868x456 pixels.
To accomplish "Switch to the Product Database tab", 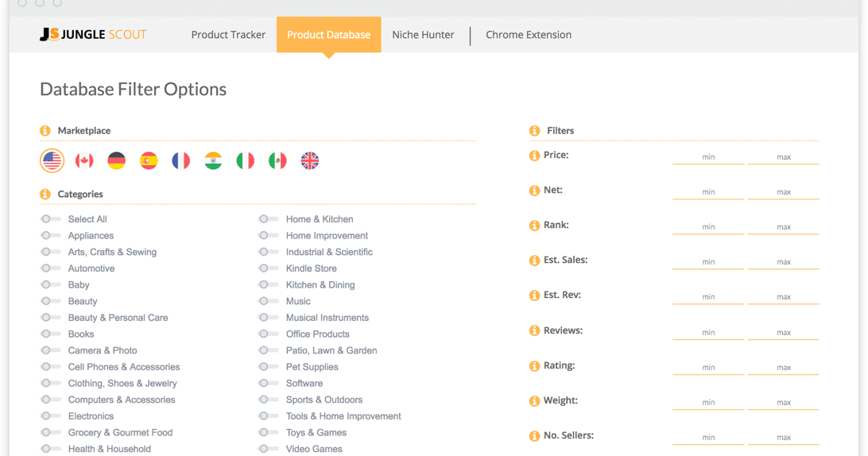I will 329,34.
